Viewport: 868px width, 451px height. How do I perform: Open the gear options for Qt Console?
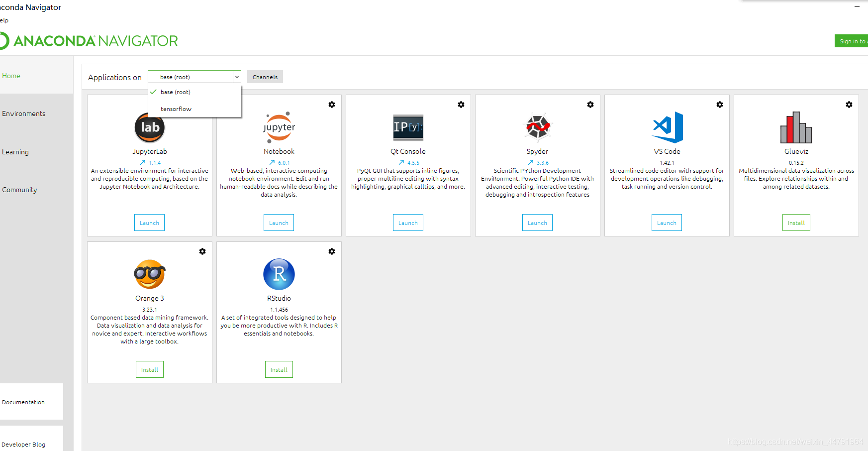pyautogui.click(x=461, y=105)
